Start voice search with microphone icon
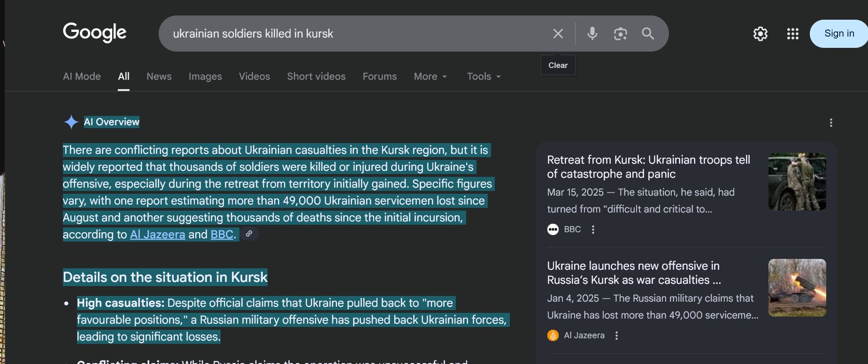 pyautogui.click(x=592, y=34)
